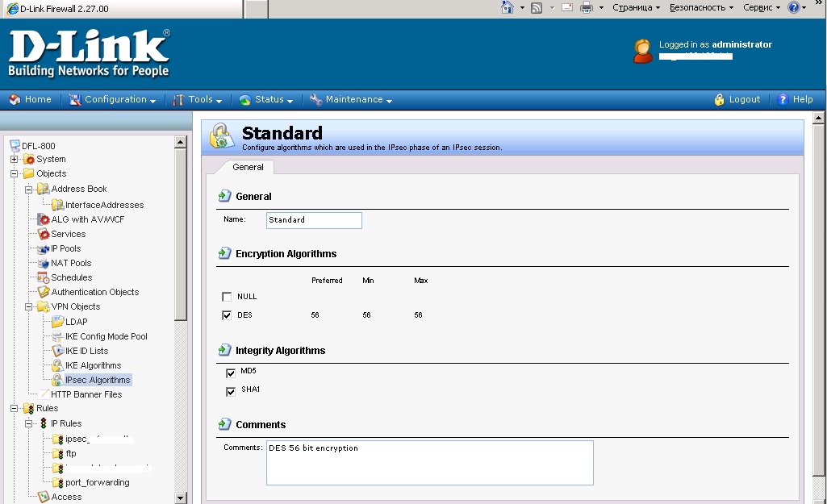Open print options dropdown arrow
827x504 pixels.
point(601,7)
